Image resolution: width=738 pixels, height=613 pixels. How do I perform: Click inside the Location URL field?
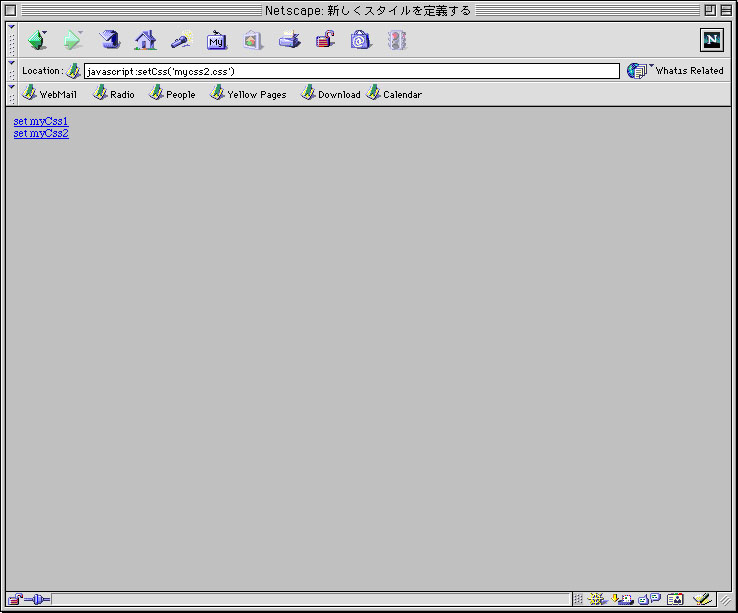coord(351,71)
